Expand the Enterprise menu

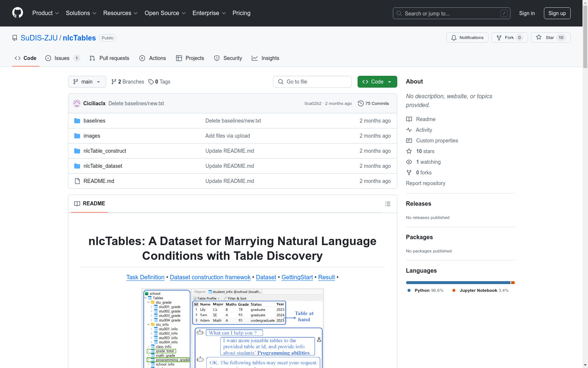209,13
